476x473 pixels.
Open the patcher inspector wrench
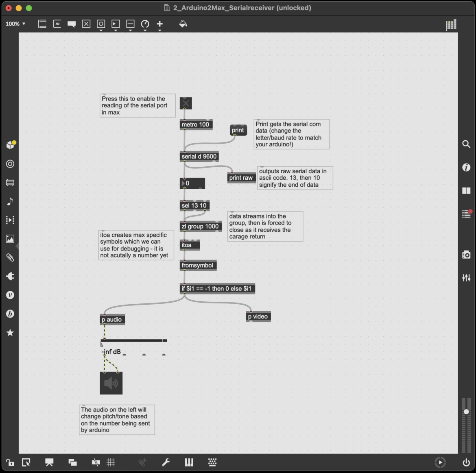tap(166, 462)
